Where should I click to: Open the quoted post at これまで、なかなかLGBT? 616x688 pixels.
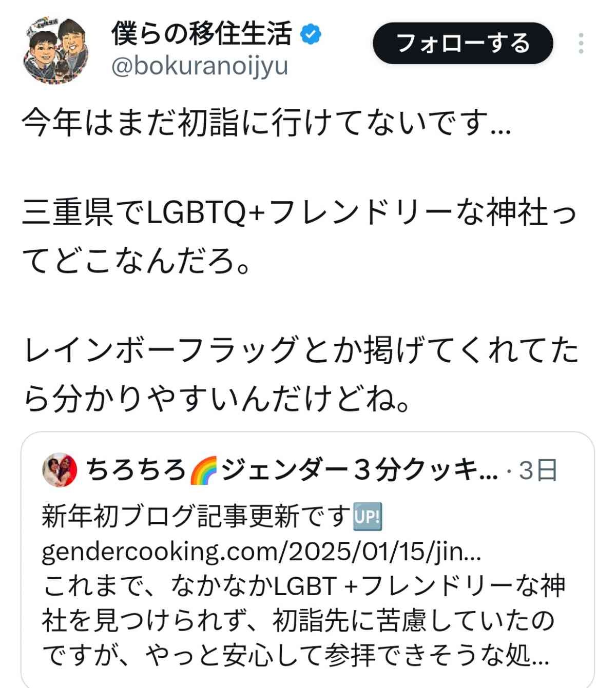click(303, 586)
